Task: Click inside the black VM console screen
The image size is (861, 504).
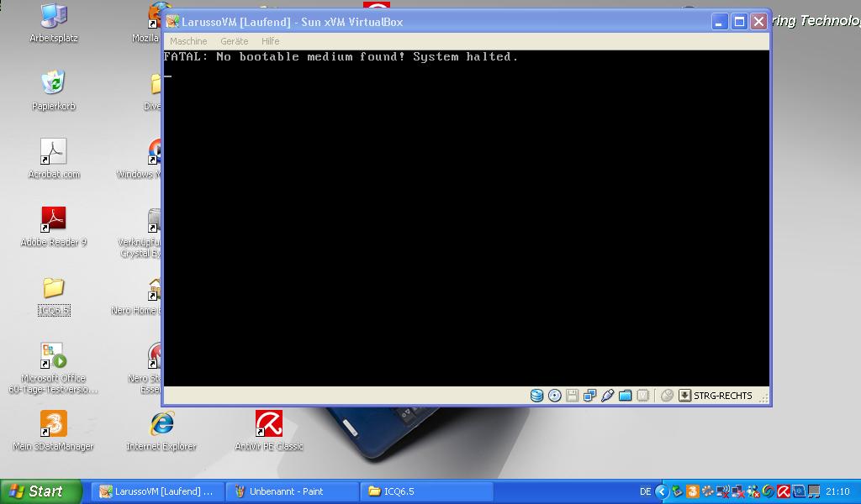Action: coord(466,219)
